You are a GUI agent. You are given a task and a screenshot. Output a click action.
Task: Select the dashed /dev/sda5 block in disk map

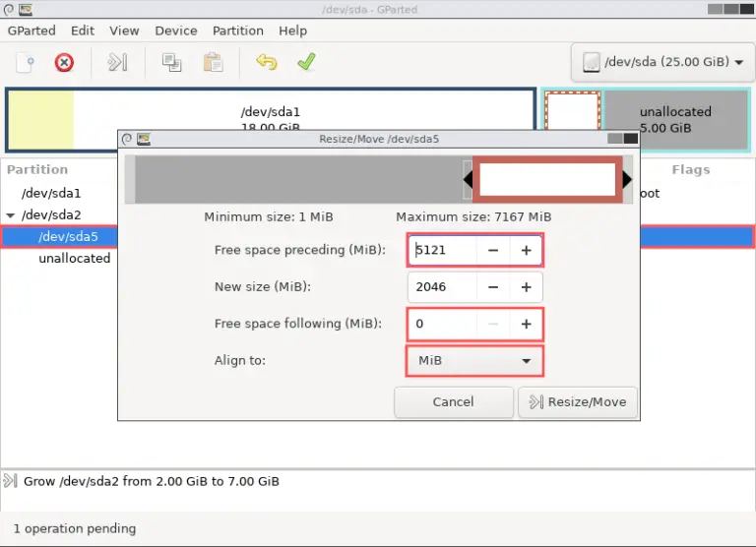tap(573, 110)
